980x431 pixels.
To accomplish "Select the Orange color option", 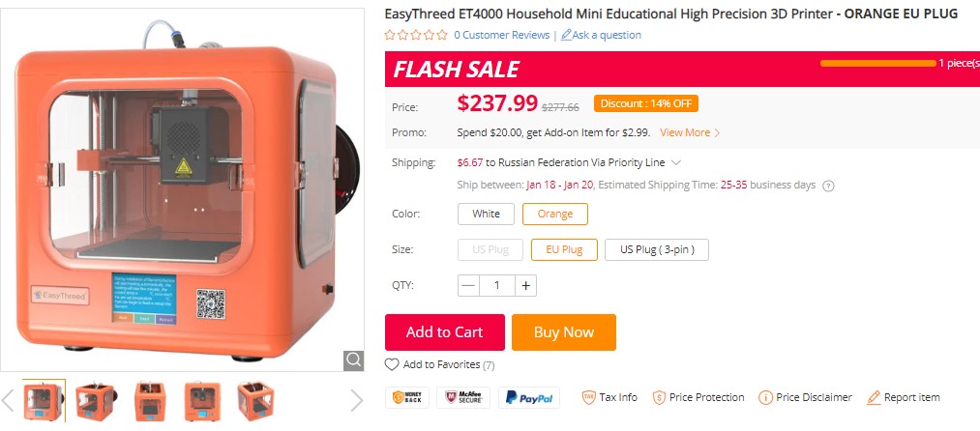I will pyautogui.click(x=554, y=214).
